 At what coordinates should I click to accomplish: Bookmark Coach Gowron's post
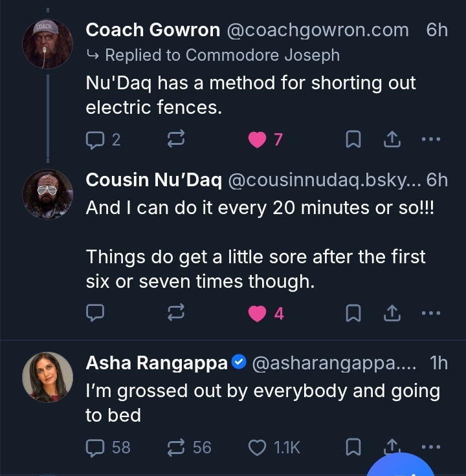[353, 139]
